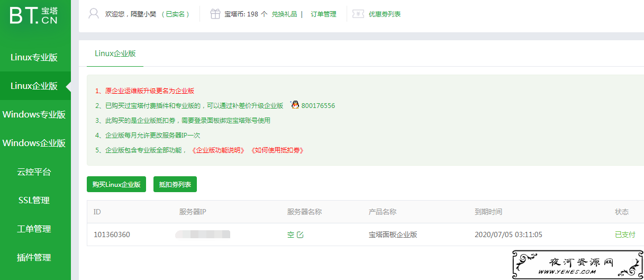The width and height of the screenshot is (644, 280).
Task: Open Windows专业版 in the sidebar
Action: [34, 114]
